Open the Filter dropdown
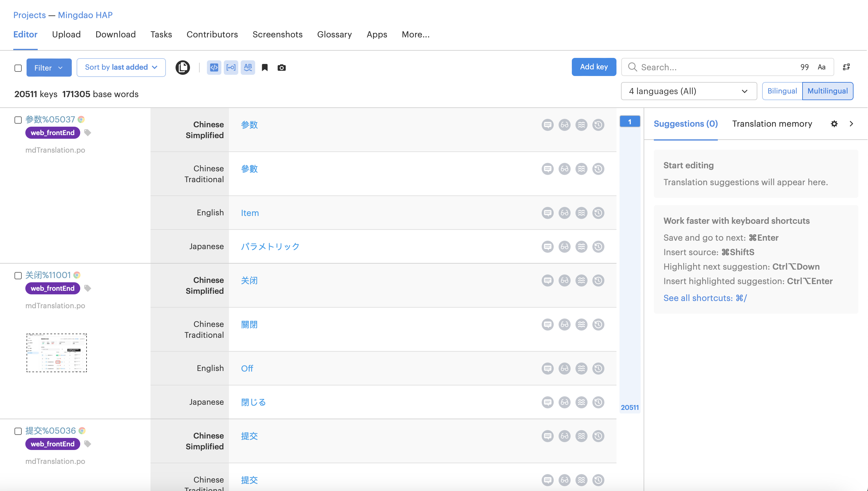The height and width of the screenshot is (491, 868). pyautogui.click(x=49, y=68)
